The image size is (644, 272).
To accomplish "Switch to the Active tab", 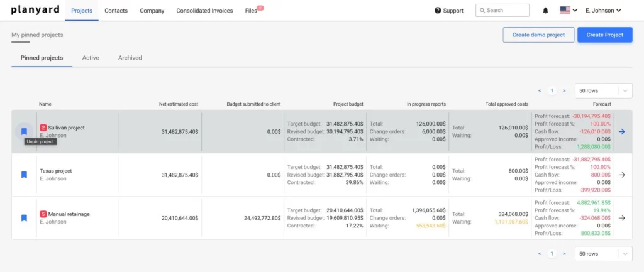I will (91, 58).
